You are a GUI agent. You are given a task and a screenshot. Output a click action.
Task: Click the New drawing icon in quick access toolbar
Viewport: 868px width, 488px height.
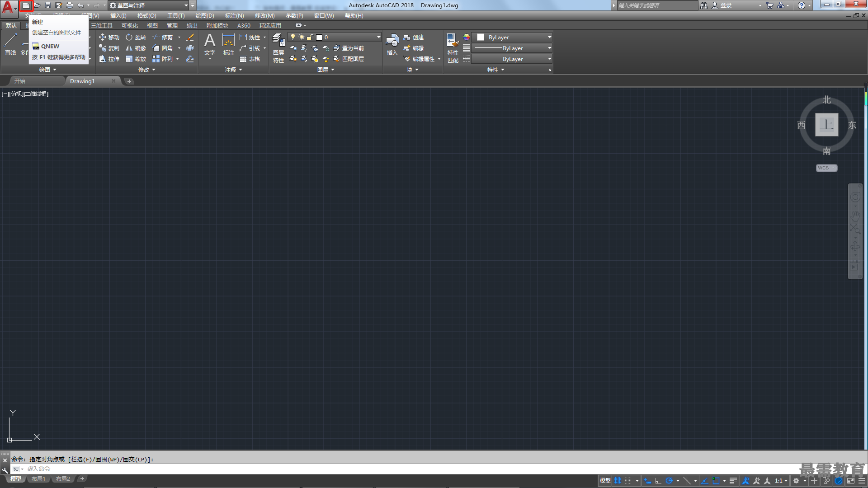[26, 5]
